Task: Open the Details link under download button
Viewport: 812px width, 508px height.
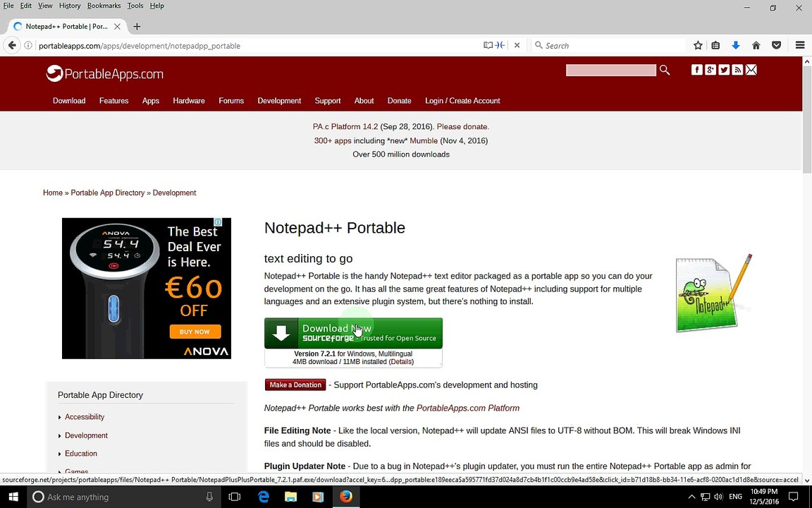Action: tap(401, 362)
